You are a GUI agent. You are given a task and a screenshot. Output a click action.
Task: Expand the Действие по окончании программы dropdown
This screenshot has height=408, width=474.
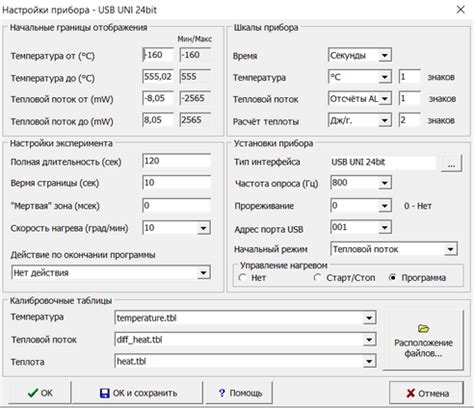point(203,273)
